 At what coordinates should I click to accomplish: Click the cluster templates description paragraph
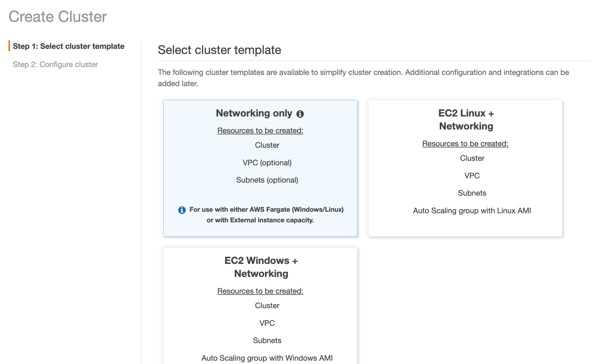(363, 78)
